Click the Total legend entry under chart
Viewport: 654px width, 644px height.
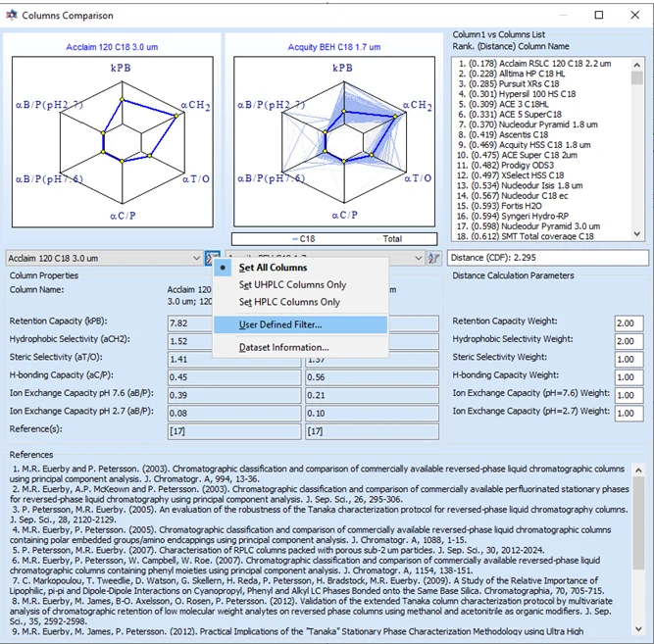pos(389,238)
